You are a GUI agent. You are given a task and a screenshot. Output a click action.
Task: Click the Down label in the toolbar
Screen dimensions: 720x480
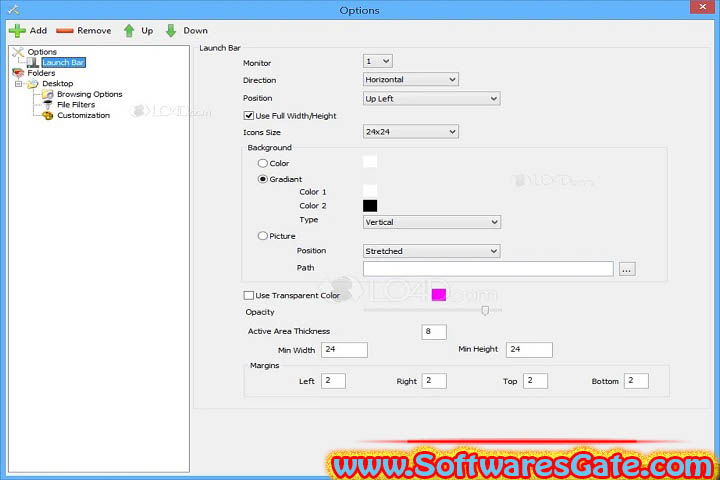pos(196,31)
